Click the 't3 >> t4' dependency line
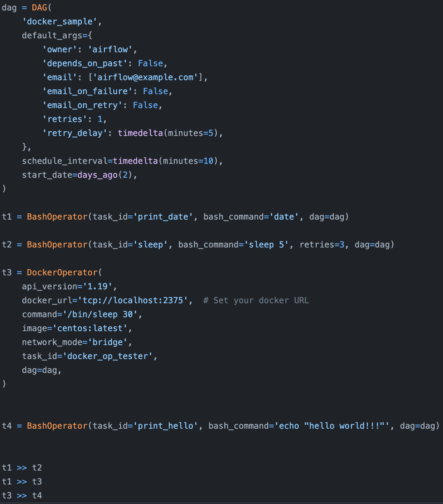The height and width of the screenshot is (504, 443). coord(22,496)
